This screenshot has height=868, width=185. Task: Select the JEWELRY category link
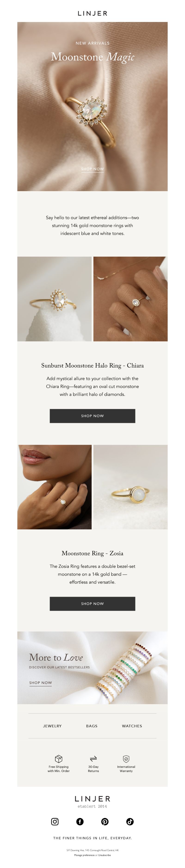(52, 726)
